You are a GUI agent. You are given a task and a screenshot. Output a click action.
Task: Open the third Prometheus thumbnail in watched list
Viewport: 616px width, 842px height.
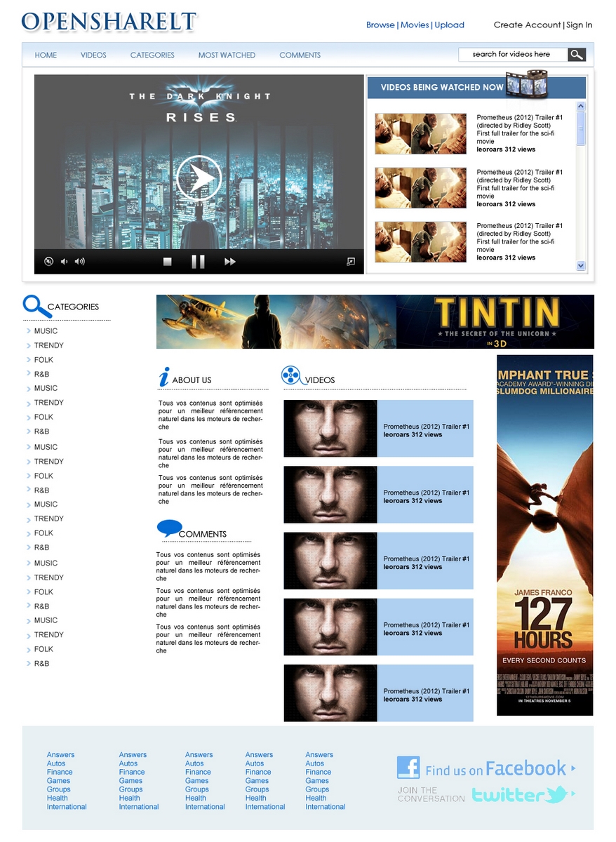421,242
